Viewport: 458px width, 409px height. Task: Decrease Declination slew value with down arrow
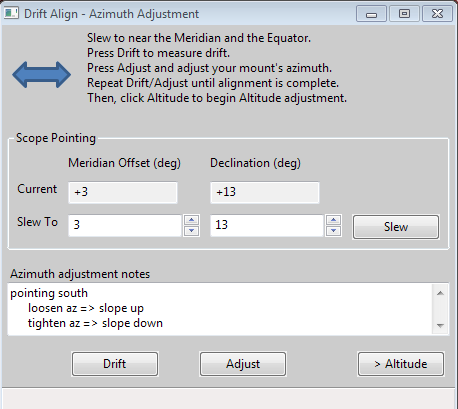click(334, 231)
